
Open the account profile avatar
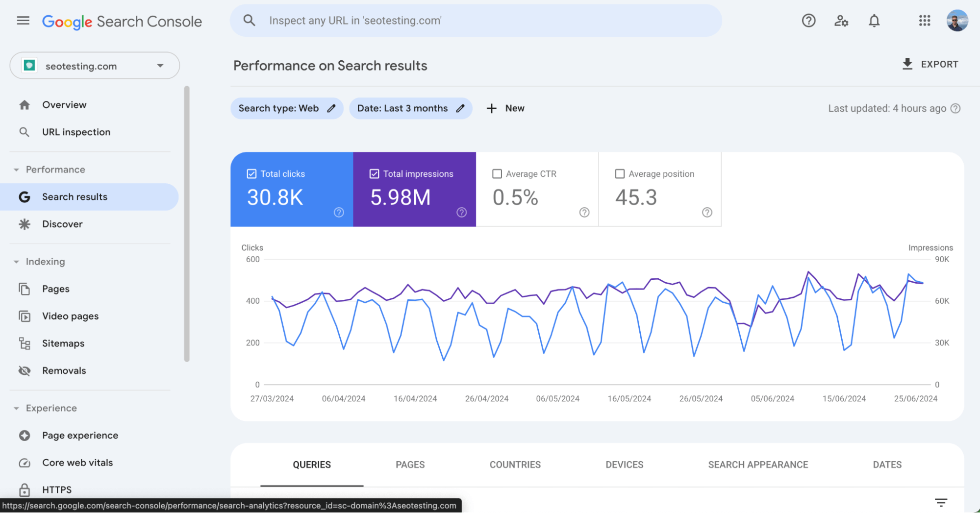point(957,21)
